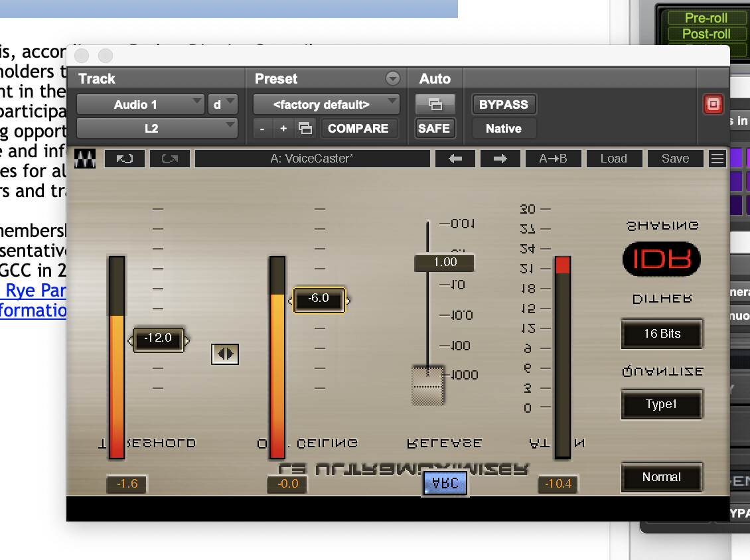Click the Load button
Viewport: 750px width, 560px height.
pyautogui.click(x=614, y=159)
